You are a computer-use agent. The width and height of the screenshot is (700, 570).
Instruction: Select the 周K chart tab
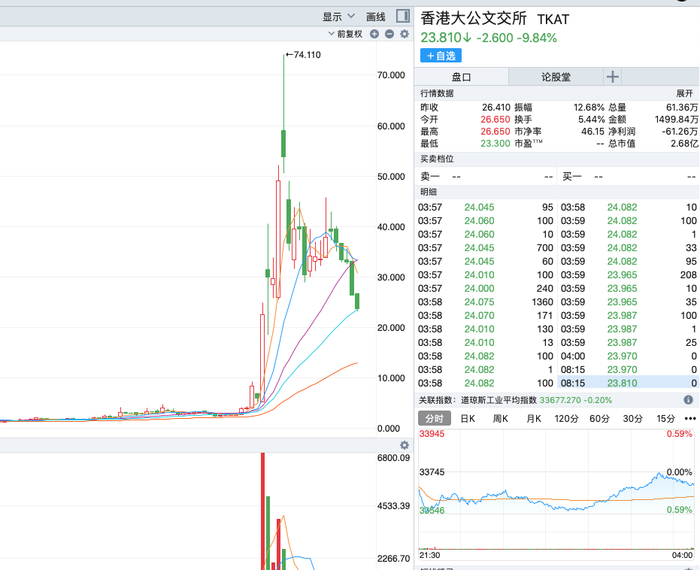pyautogui.click(x=500, y=419)
